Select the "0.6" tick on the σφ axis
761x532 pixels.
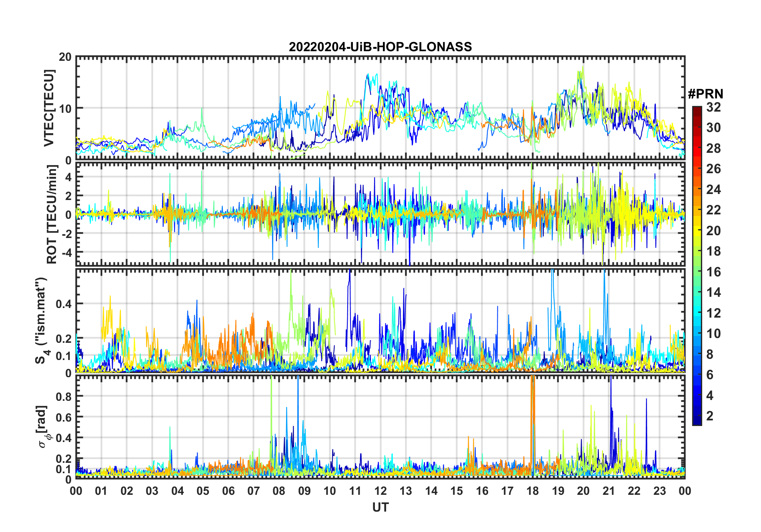(x=64, y=417)
